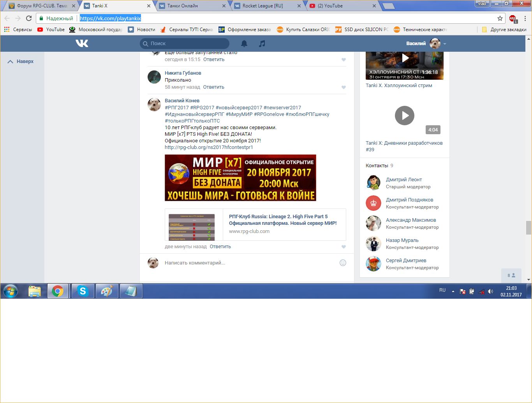This screenshot has width=532, height=403.
Task: Open the Сервисы apps shortcut
Action: (18, 30)
